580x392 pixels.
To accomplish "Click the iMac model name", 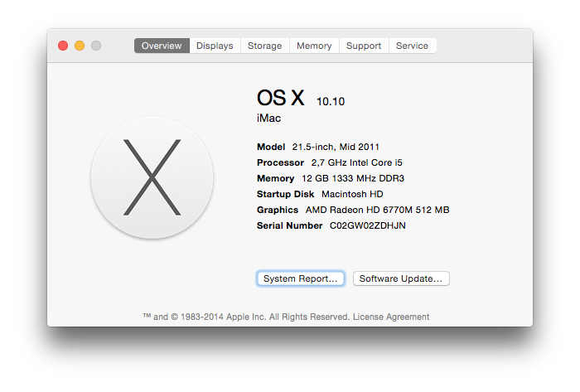I will 269,119.
